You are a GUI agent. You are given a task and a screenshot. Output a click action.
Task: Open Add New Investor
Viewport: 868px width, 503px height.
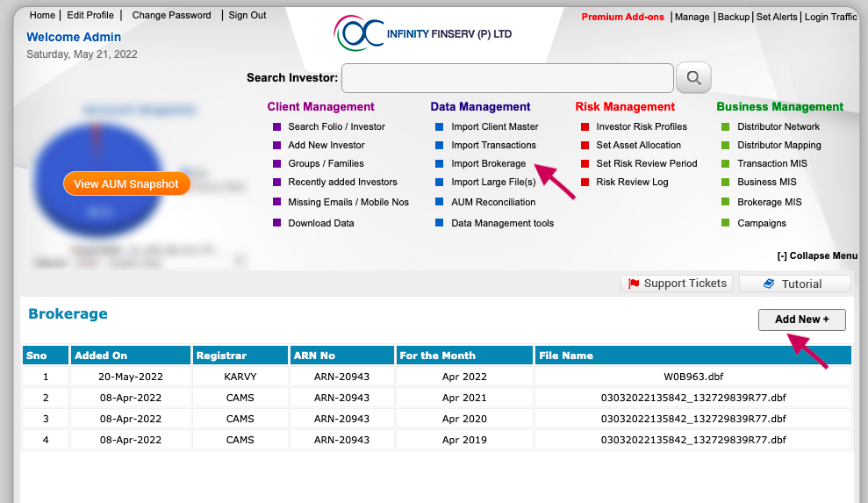(x=326, y=145)
